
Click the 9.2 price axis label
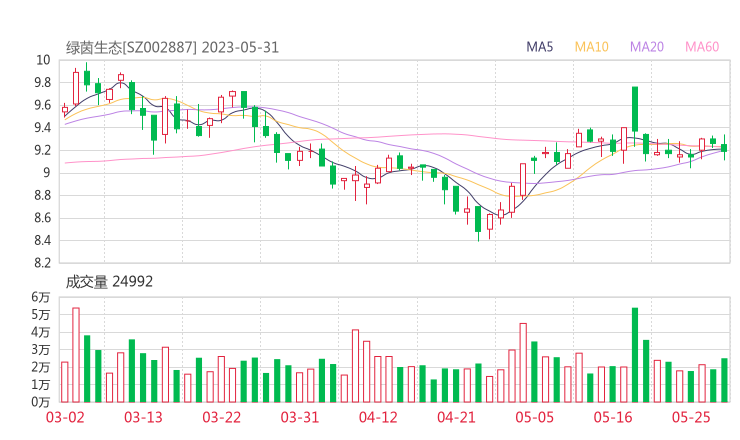[x=42, y=150]
